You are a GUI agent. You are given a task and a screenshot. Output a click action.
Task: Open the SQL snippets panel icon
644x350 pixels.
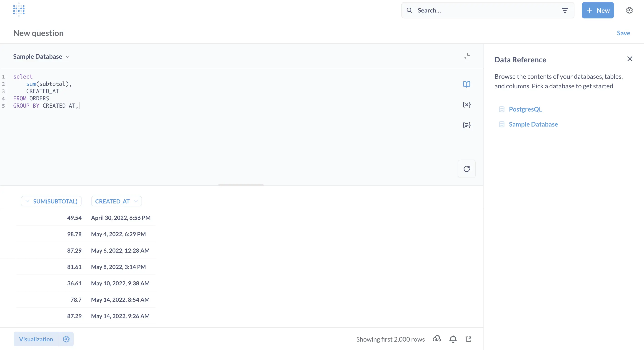pyautogui.click(x=467, y=125)
